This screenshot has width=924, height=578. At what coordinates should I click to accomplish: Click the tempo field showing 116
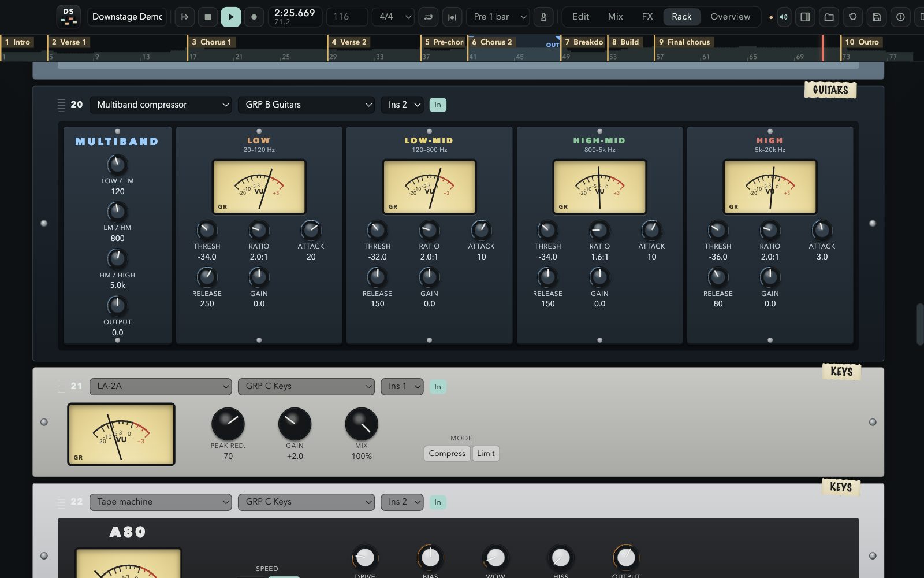point(347,17)
